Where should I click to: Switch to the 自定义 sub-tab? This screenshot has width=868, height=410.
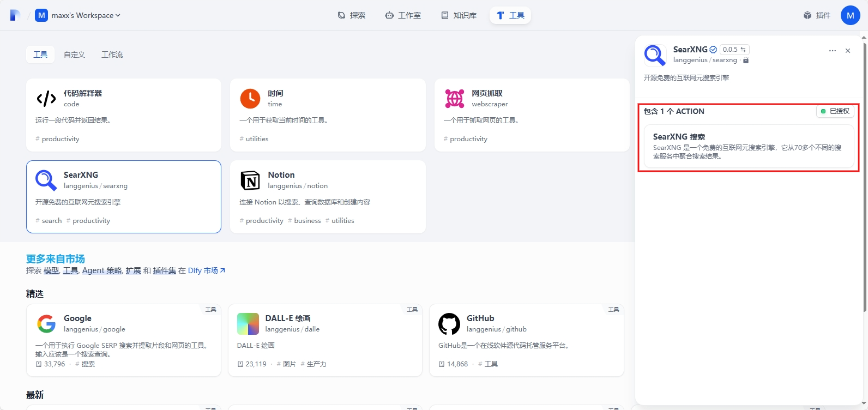[74, 55]
